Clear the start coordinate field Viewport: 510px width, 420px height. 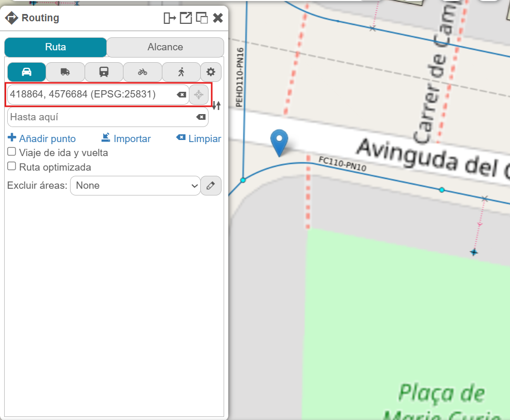pyautogui.click(x=181, y=95)
